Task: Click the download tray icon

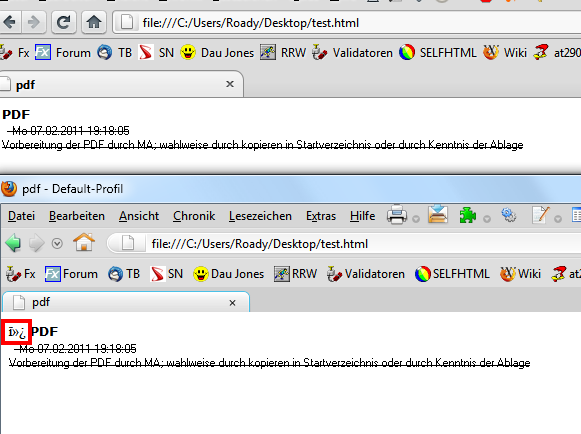Action: click(438, 215)
